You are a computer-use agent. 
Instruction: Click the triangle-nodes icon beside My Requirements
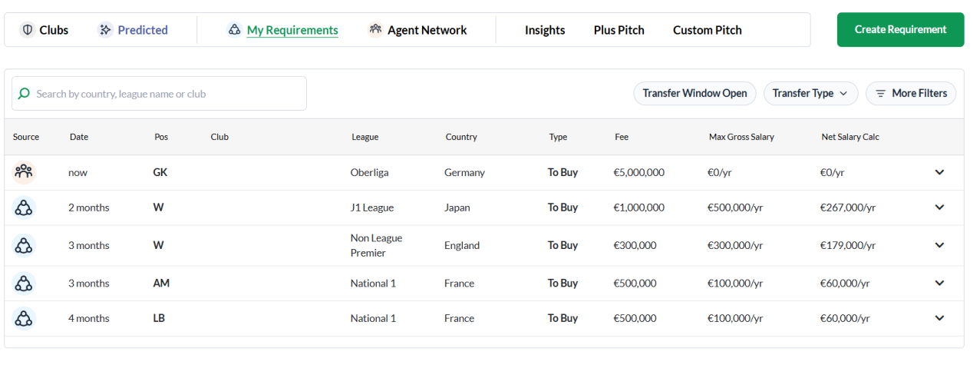[235, 30]
